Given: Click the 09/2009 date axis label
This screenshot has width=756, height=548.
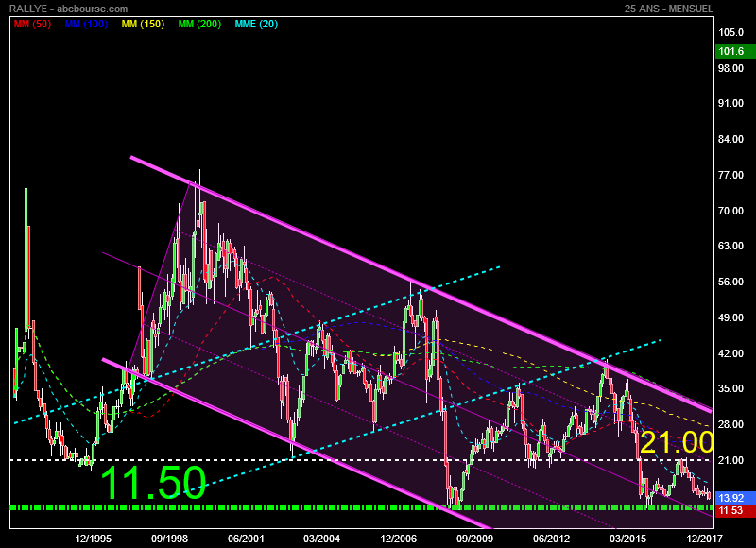Looking at the screenshot, I should point(475,539).
